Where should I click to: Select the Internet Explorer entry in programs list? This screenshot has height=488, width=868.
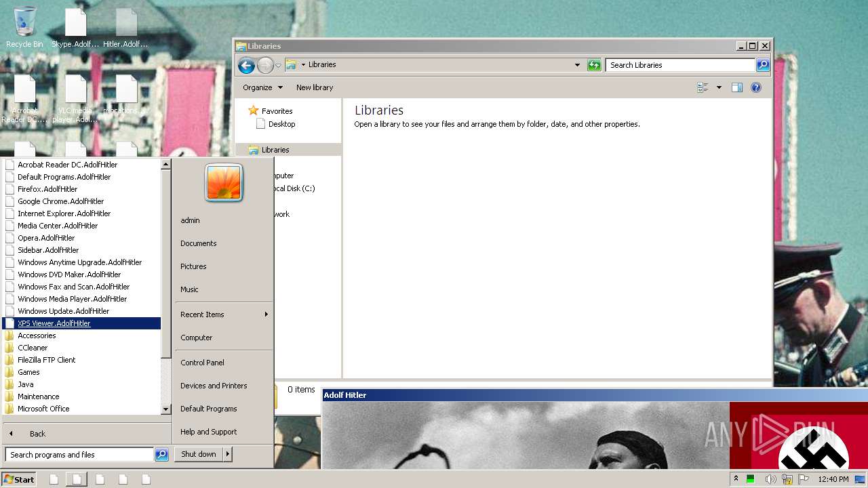(x=64, y=213)
